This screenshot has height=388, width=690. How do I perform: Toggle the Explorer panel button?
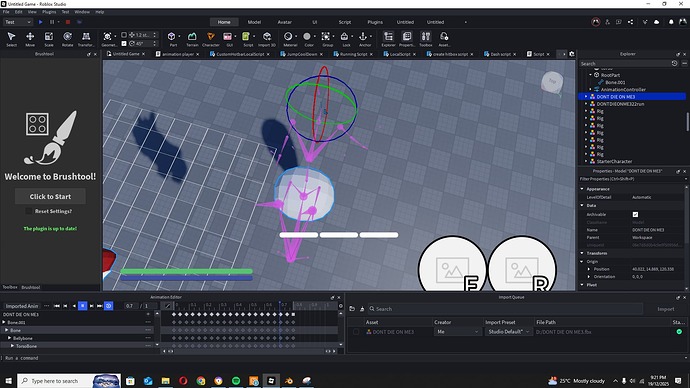pyautogui.click(x=388, y=39)
